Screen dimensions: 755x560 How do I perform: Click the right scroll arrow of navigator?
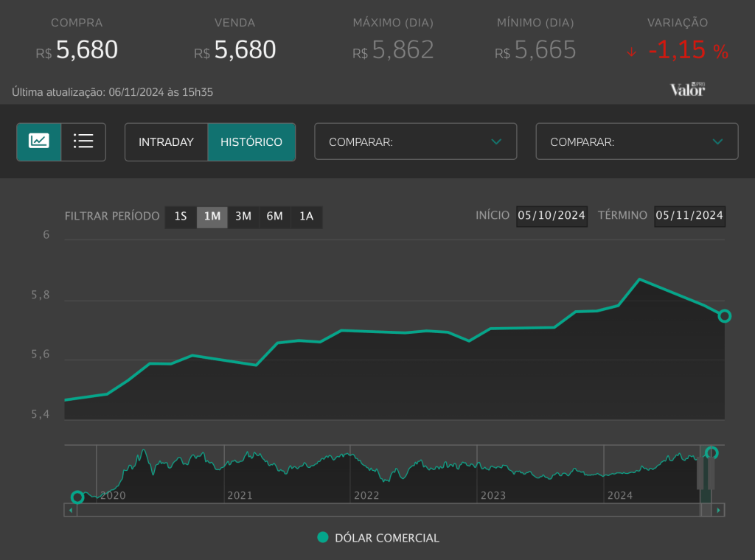click(718, 510)
